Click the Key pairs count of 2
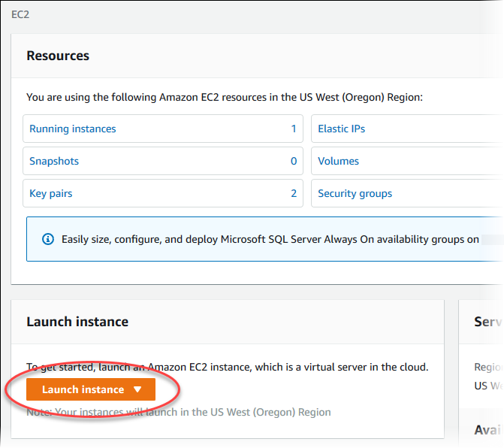The width and height of the screenshot is (504, 448). coord(294,193)
